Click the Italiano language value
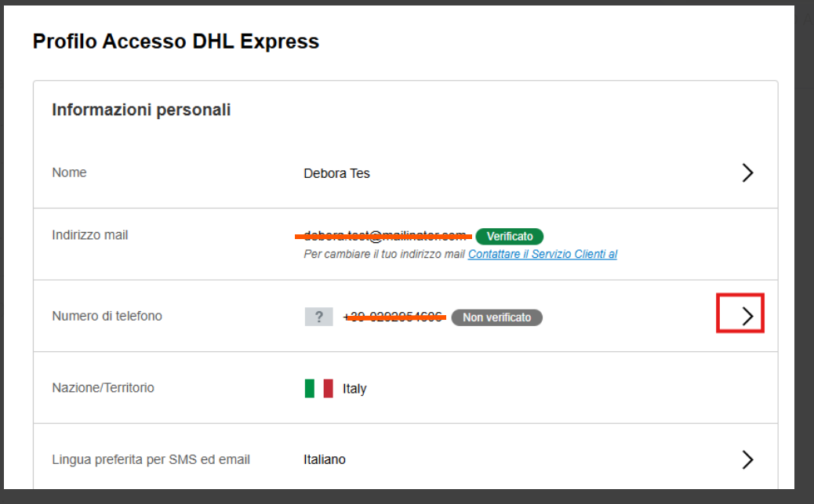 point(325,459)
